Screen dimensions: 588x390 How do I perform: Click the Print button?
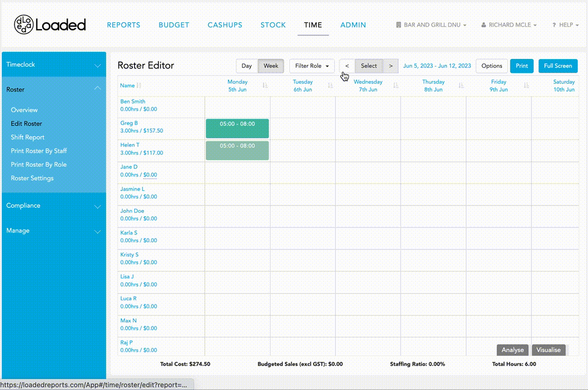point(522,66)
